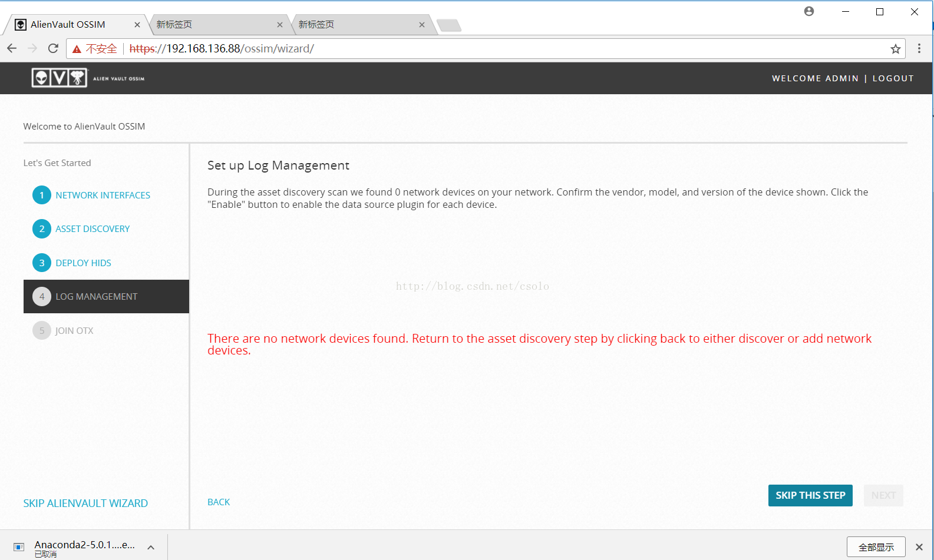
Task: Click the browser back arrow
Action: tap(12, 48)
